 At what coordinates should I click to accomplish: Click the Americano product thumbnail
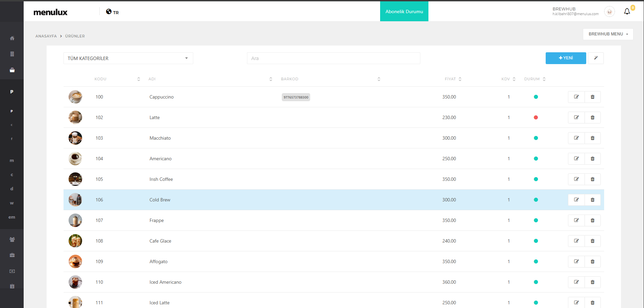point(75,159)
